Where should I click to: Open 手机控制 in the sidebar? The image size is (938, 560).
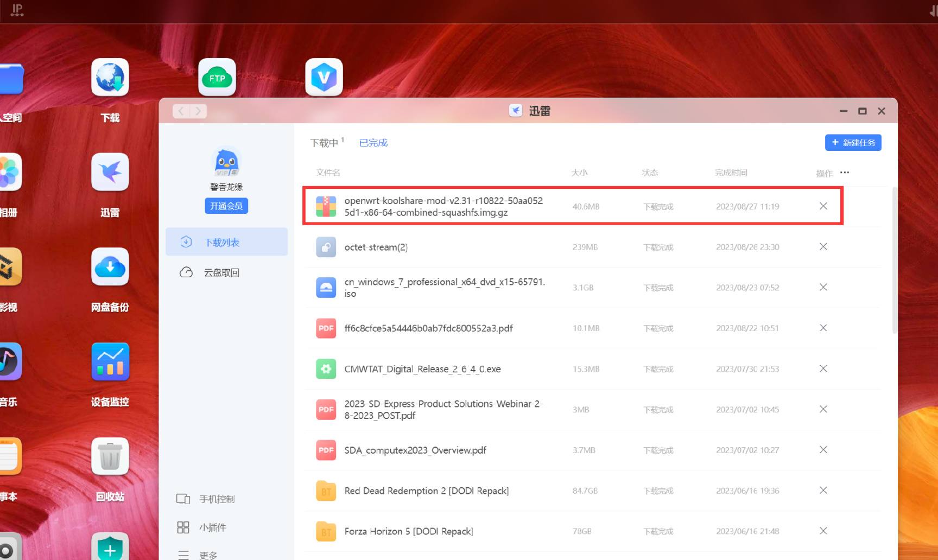coord(206,499)
